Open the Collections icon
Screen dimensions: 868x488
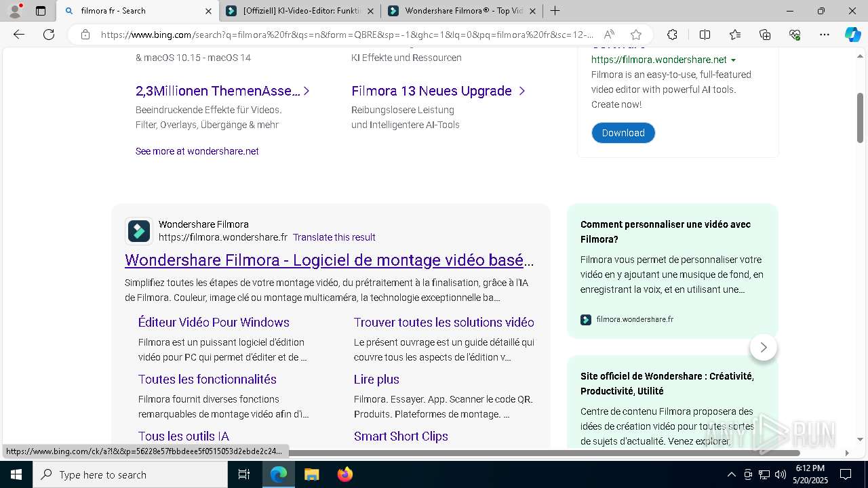(x=765, y=35)
